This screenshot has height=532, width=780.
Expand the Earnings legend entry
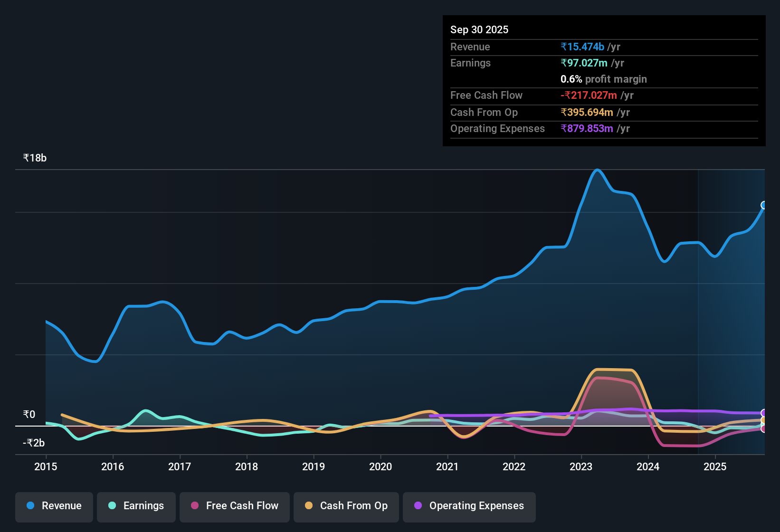pyautogui.click(x=136, y=506)
